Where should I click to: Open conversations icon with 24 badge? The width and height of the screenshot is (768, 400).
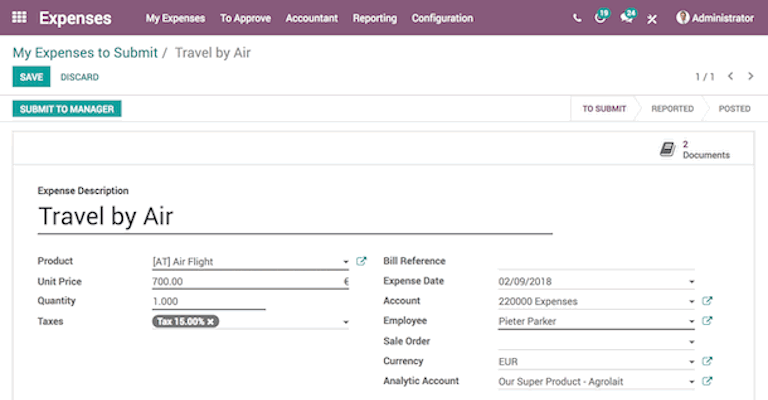(628, 17)
